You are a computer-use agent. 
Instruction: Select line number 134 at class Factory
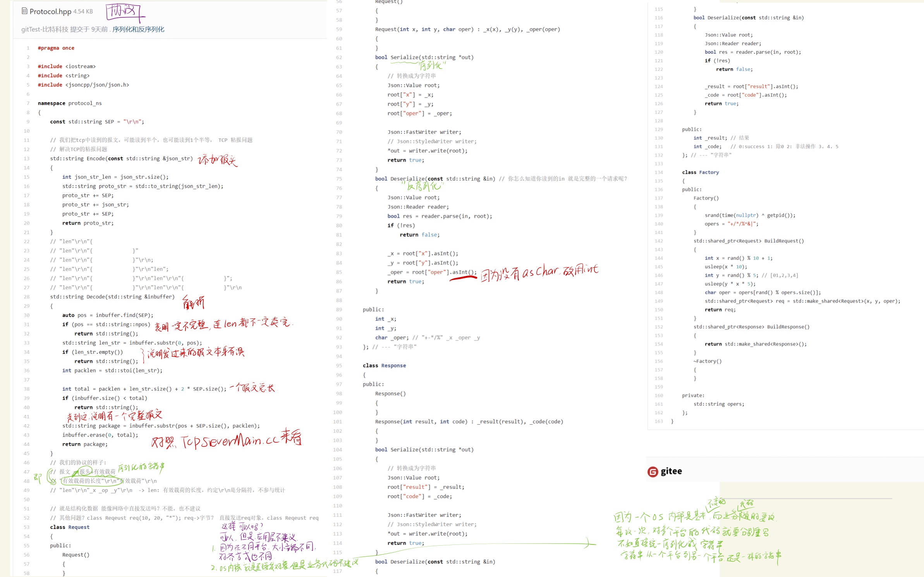[x=659, y=172]
